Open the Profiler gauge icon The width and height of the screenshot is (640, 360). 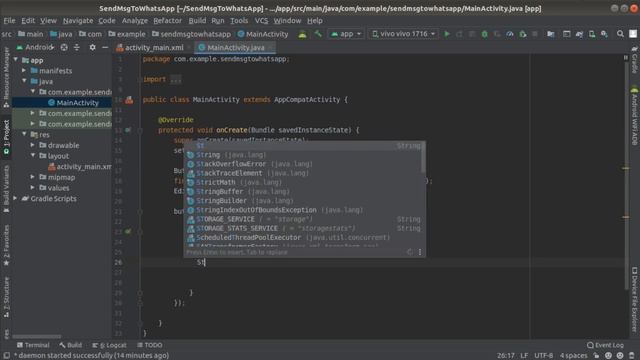pos(510,34)
